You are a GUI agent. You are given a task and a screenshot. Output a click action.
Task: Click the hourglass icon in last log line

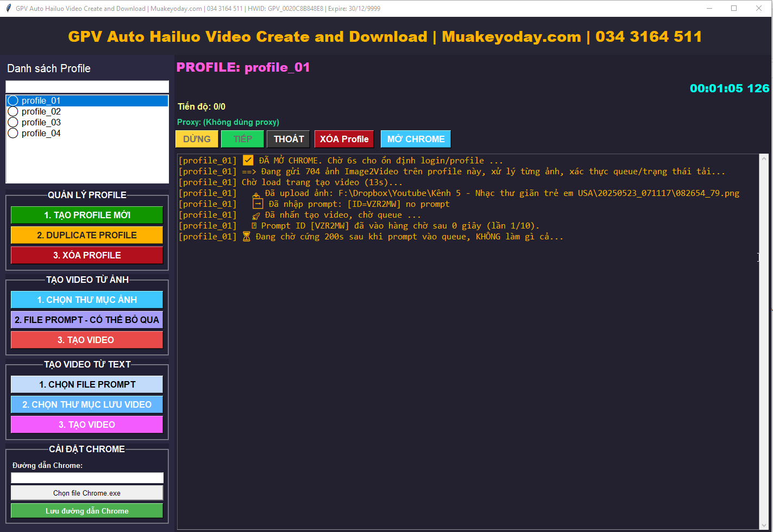click(247, 237)
